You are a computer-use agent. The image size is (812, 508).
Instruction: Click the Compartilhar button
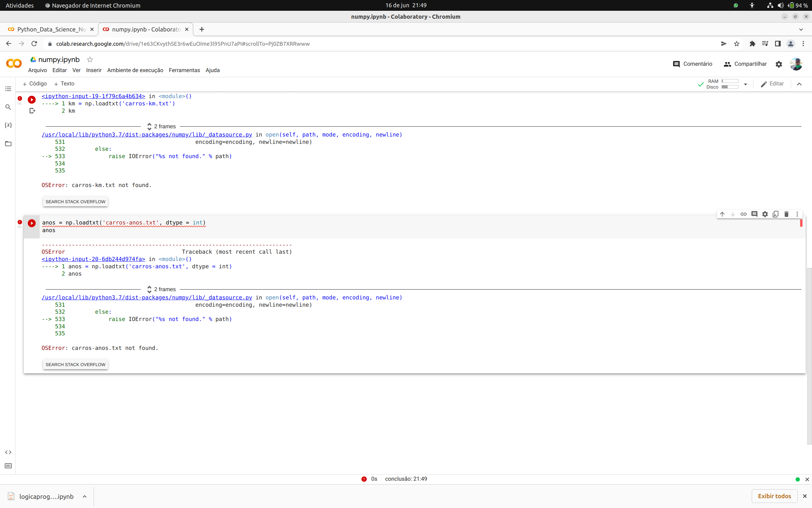pos(745,64)
